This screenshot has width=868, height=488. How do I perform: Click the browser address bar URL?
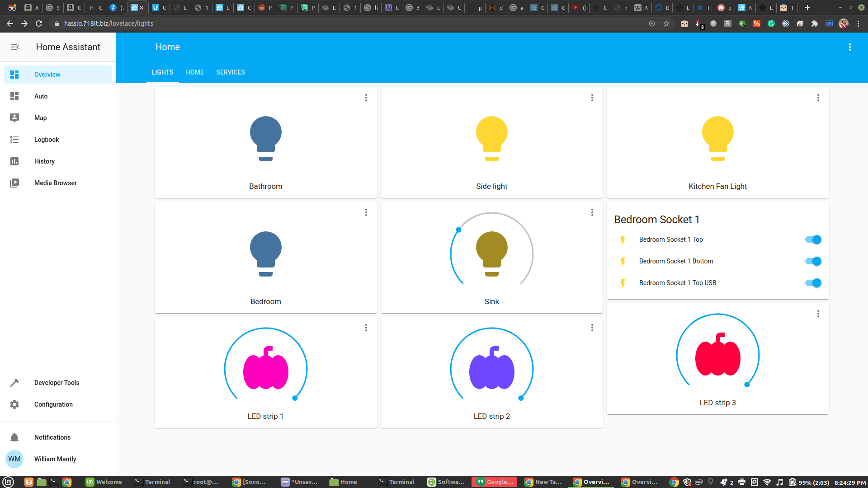tap(108, 23)
